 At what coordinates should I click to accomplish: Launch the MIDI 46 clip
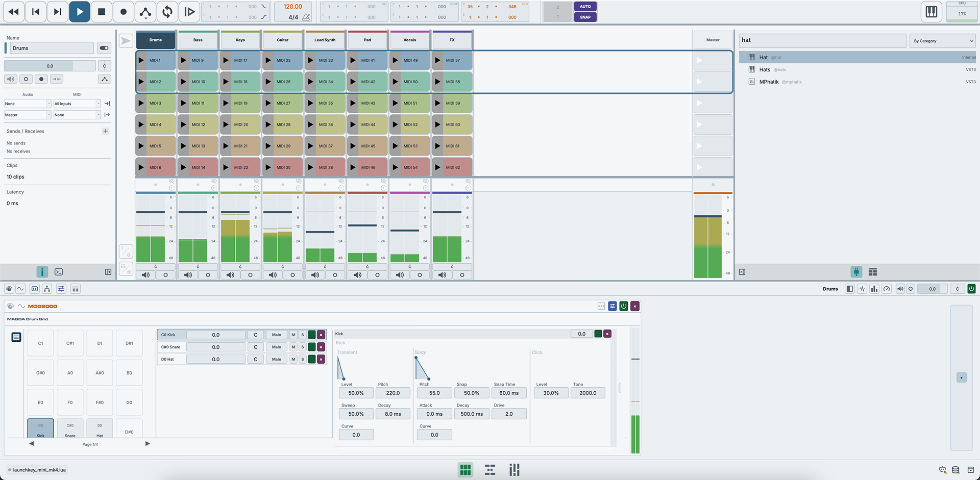(x=353, y=167)
